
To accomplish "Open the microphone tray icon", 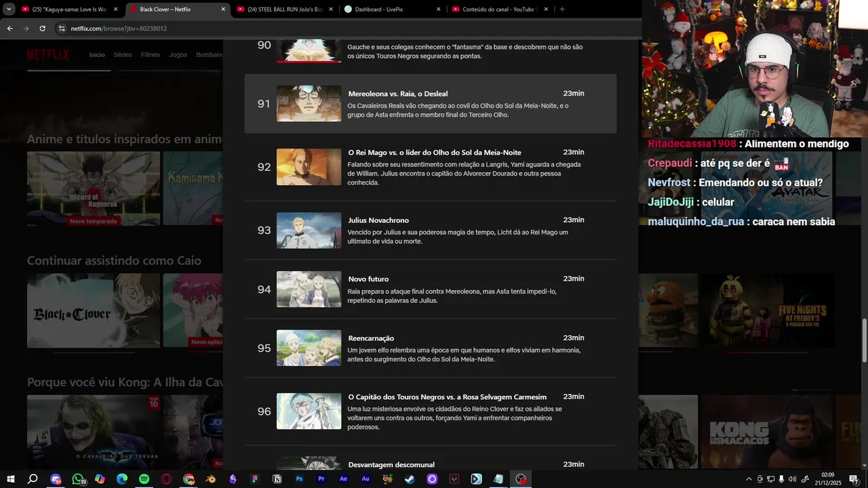I will 782,479.
